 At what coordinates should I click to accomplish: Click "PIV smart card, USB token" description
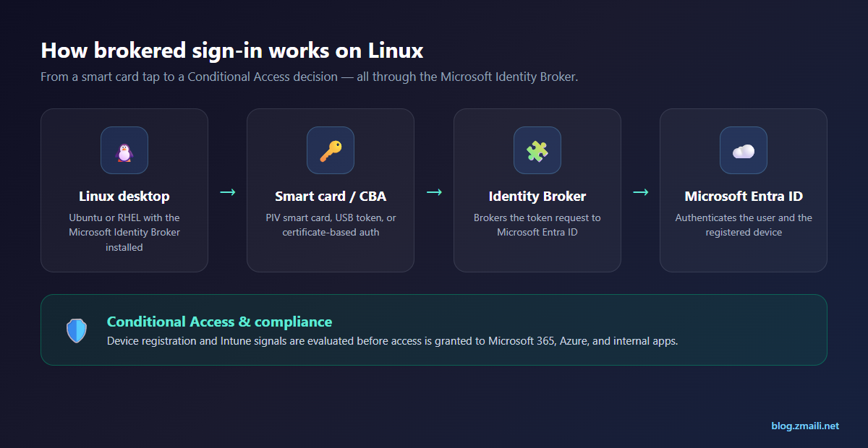[x=331, y=225]
